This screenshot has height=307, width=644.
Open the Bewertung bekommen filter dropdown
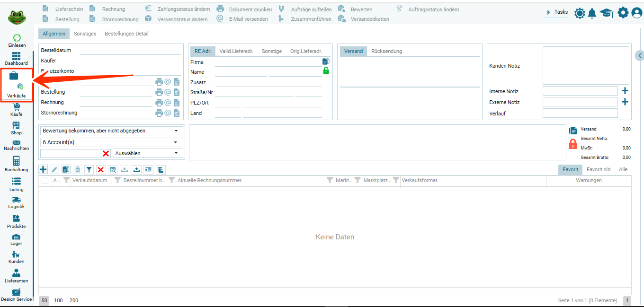tap(112, 131)
